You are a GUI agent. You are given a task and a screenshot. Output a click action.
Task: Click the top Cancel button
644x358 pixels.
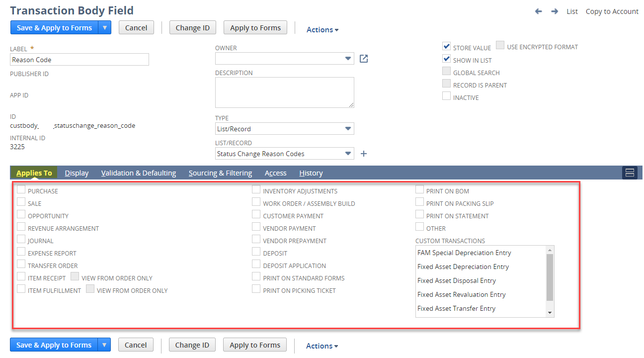tap(136, 27)
